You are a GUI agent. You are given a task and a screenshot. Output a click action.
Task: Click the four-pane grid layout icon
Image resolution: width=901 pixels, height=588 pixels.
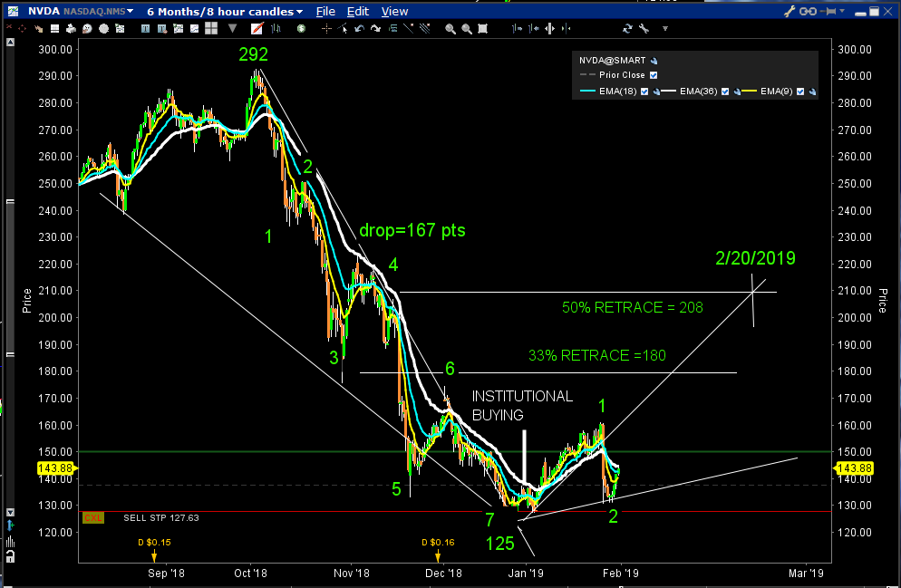tap(211, 28)
